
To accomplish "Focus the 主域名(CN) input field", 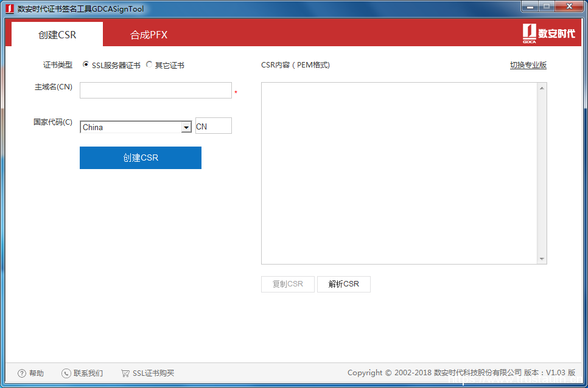I will 156,90.
